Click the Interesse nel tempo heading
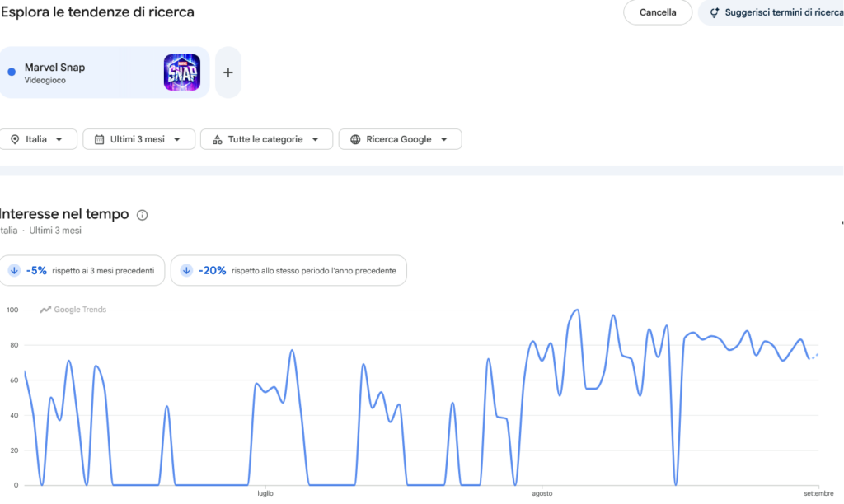The height and width of the screenshot is (504, 844). (64, 214)
